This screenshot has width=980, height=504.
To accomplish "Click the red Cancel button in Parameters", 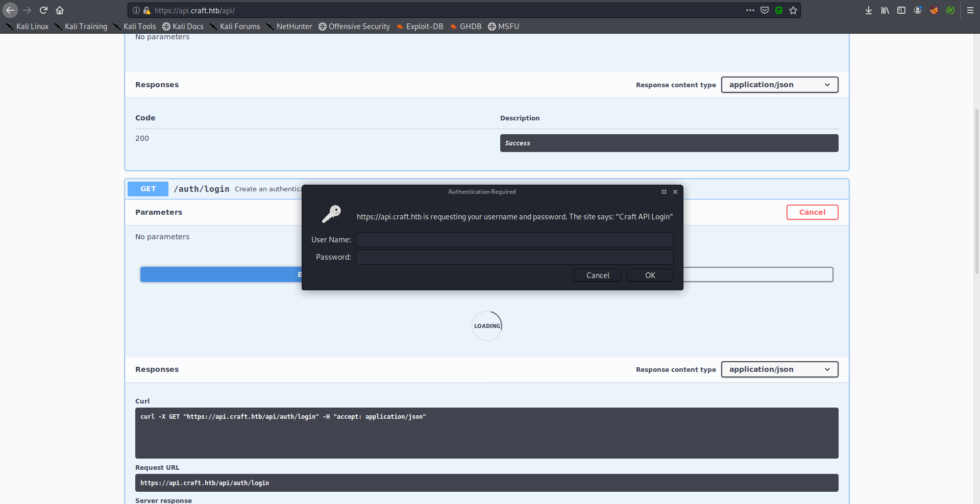I will (812, 212).
